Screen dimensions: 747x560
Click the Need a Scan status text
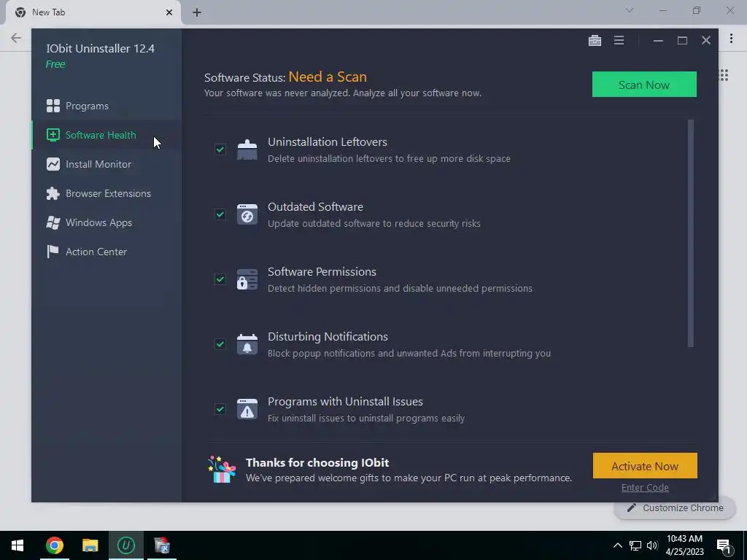[x=328, y=77]
